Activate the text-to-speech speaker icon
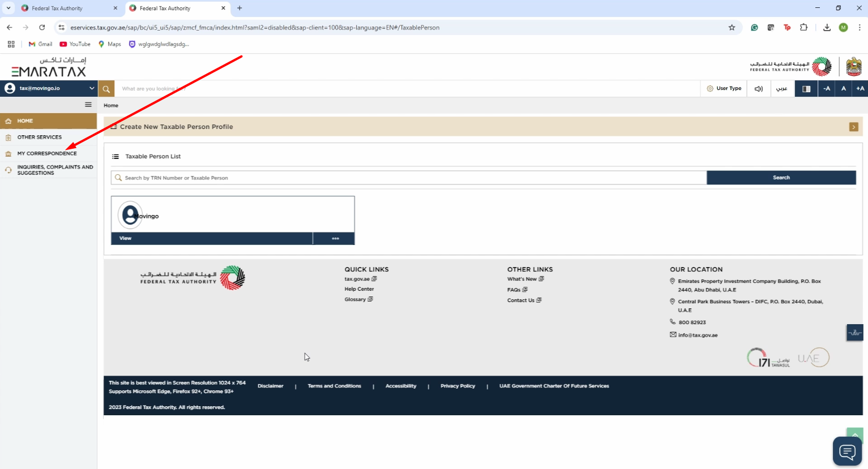The image size is (868, 469). (758, 88)
